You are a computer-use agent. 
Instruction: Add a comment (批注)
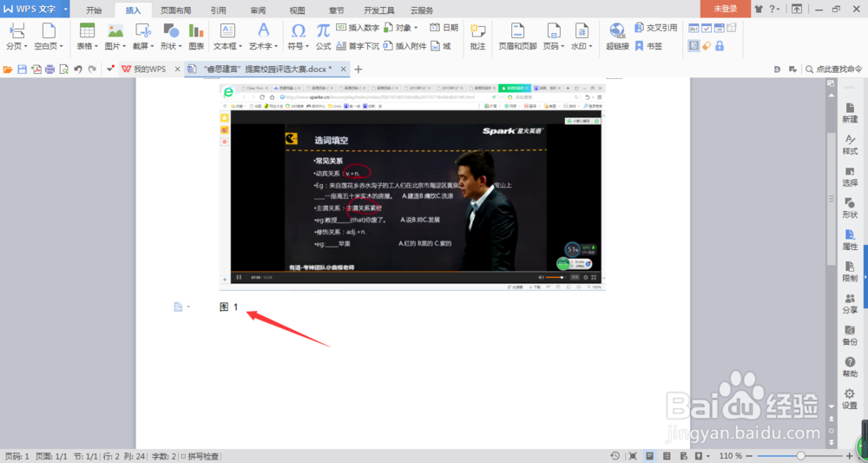477,37
